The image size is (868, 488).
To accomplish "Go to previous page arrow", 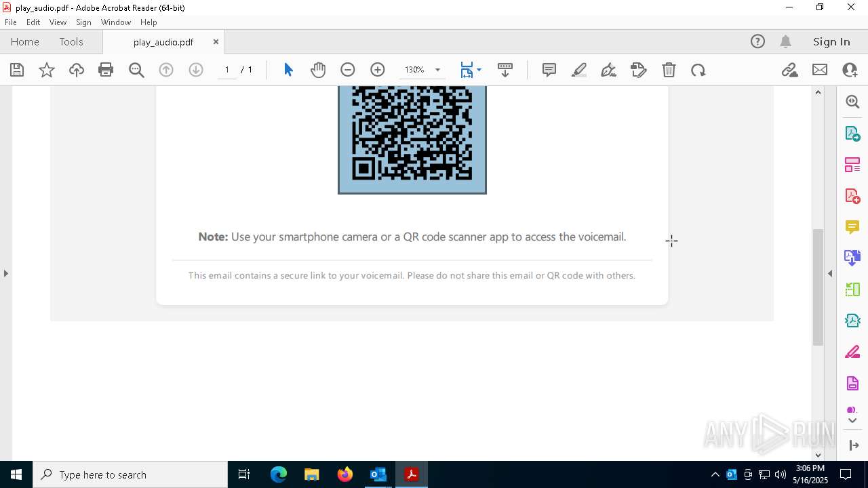I will coord(166,70).
